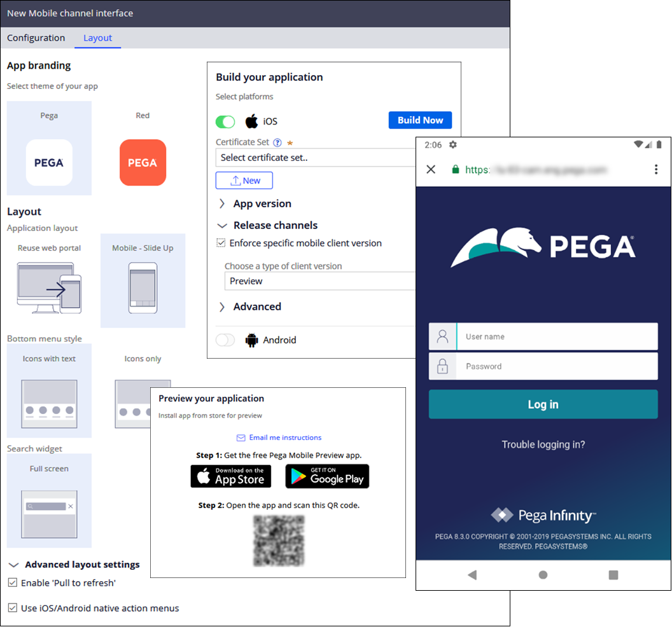Toggle Use iOS/Android native action menus
The height and width of the screenshot is (627, 672).
pos(13,608)
